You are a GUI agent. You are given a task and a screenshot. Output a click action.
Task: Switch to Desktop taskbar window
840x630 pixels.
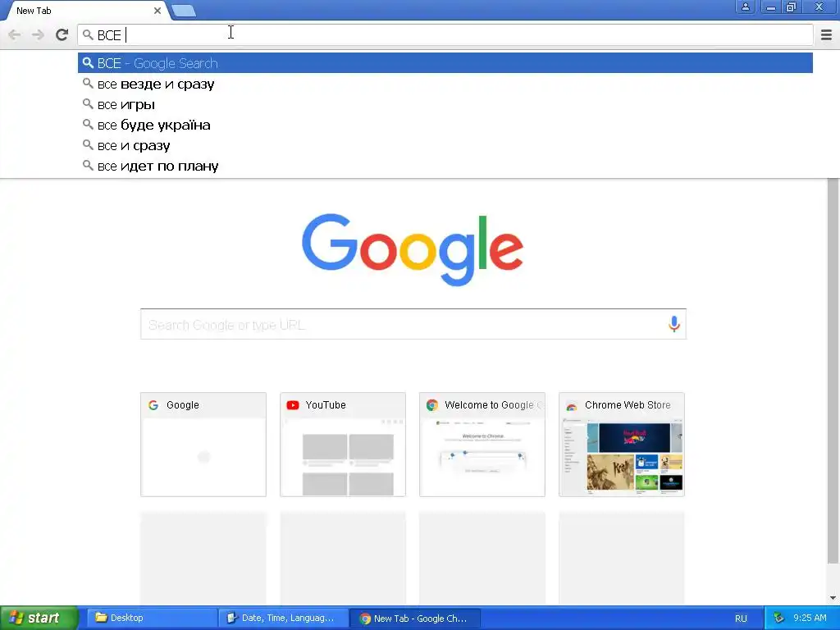coord(152,618)
